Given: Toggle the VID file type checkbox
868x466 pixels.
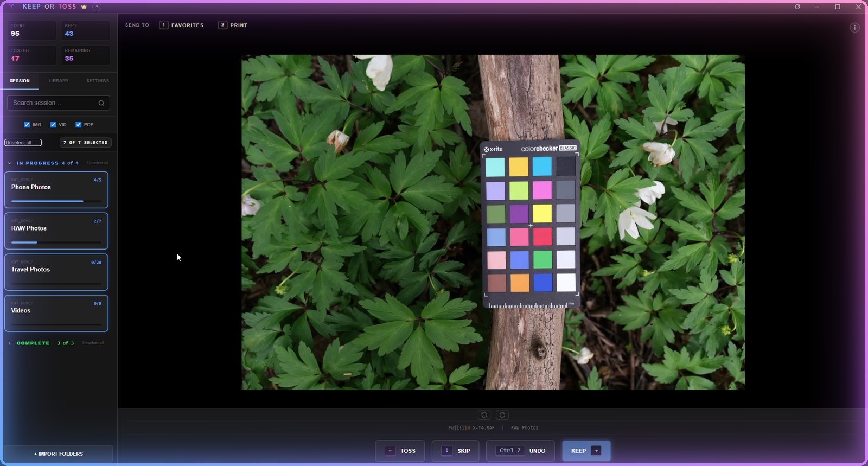Looking at the screenshot, I should click(x=53, y=125).
